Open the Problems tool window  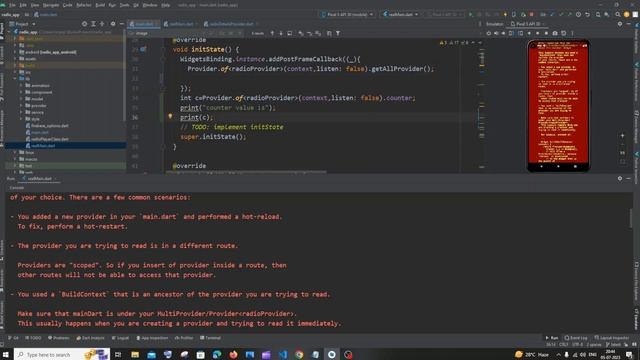(x=59, y=338)
